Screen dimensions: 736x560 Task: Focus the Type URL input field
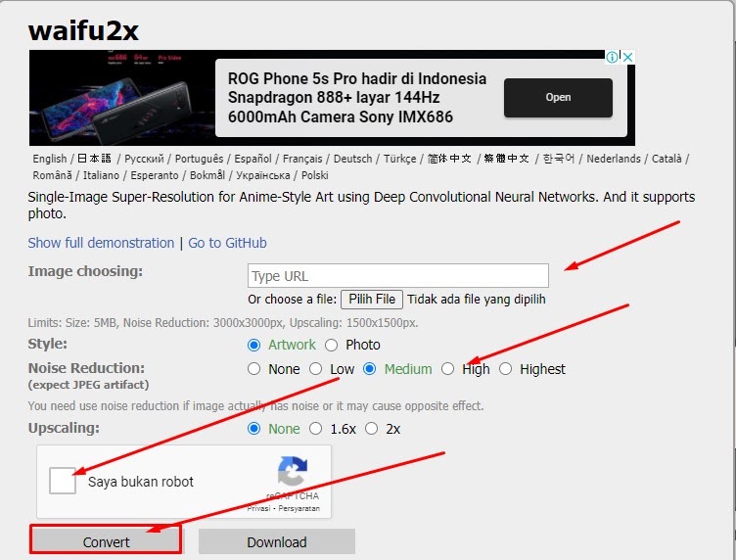[398, 275]
